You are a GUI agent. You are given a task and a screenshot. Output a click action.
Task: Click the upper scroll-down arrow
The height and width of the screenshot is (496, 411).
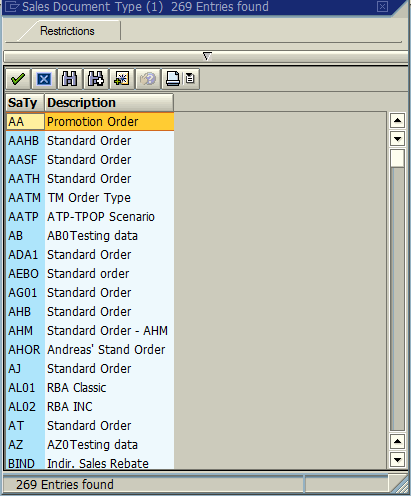[397, 138]
